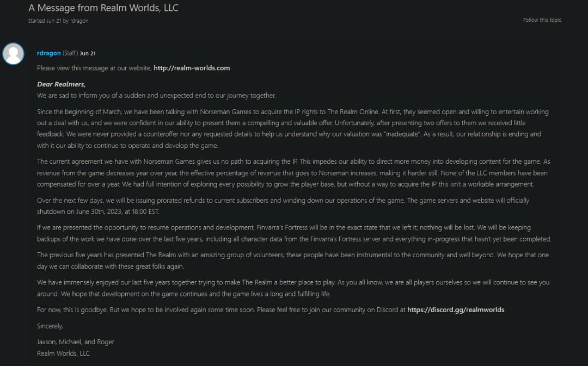Click the paragraph starting "The previous five years"
The width and height of the screenshot is (588, 366).
(292, 260)
